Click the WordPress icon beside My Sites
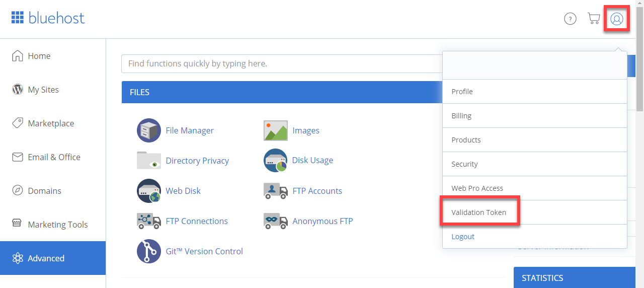 [x=18, y=90]
